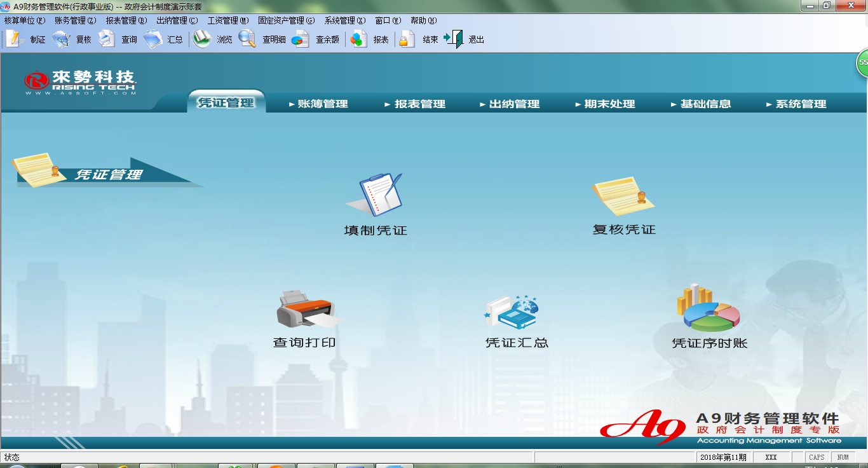The image size is (868, 468).
Task: Expand the 账簿管理 navigation tab
Action: click(318, 104)
